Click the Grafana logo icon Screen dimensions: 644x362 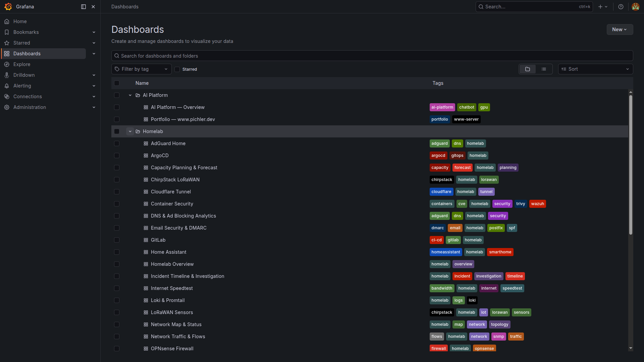coord(8,7)
